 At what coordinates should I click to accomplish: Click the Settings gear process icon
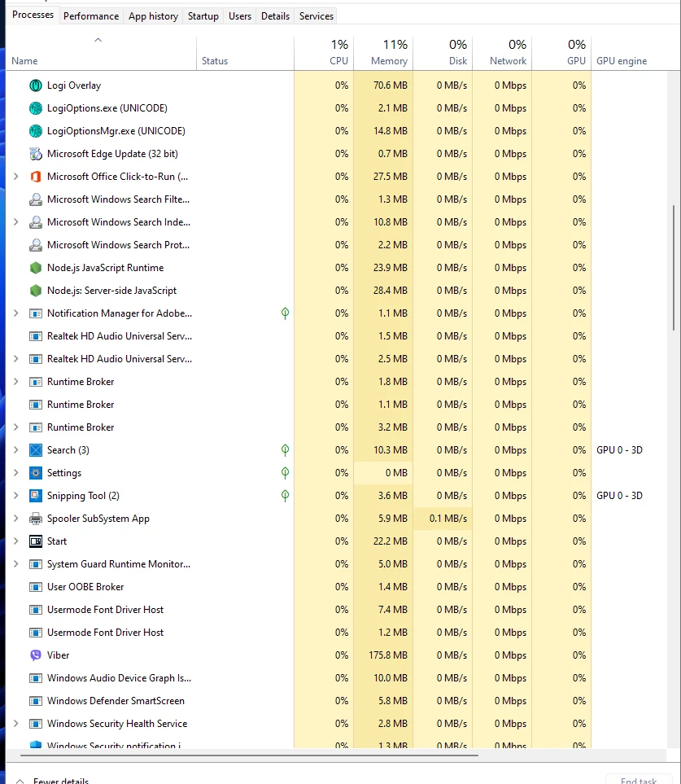click(x=36, y=473)
